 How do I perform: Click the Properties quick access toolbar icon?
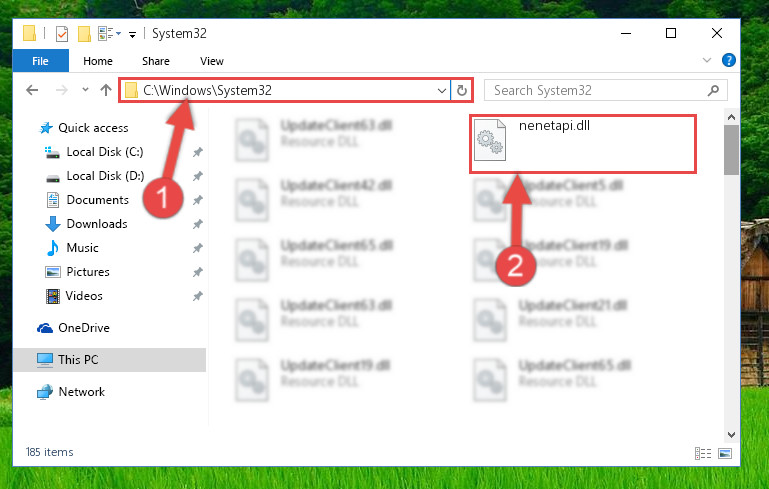tap(62, 34)
